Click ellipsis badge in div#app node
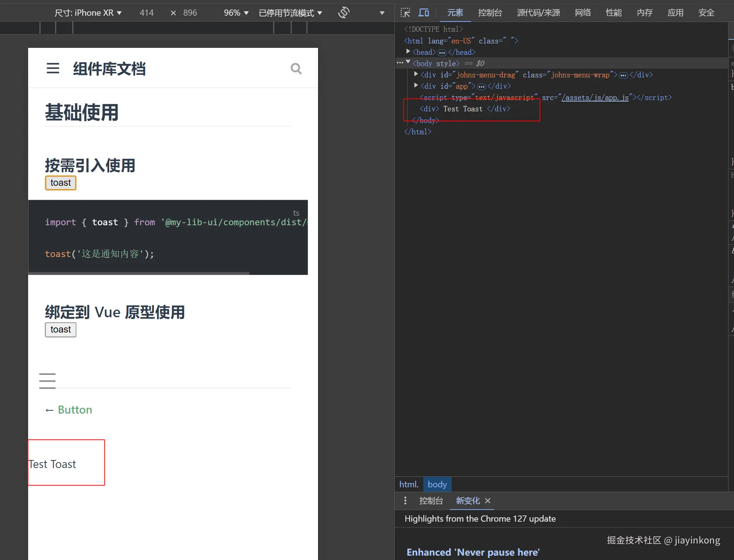Screen dimensions: 734x560 pos(481,87)
